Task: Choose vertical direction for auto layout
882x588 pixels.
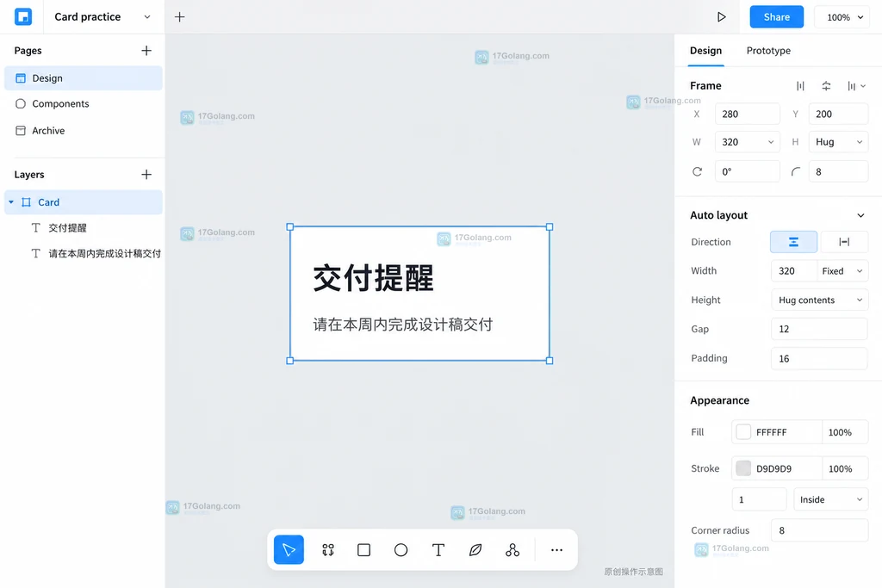Action: point(793,242)
